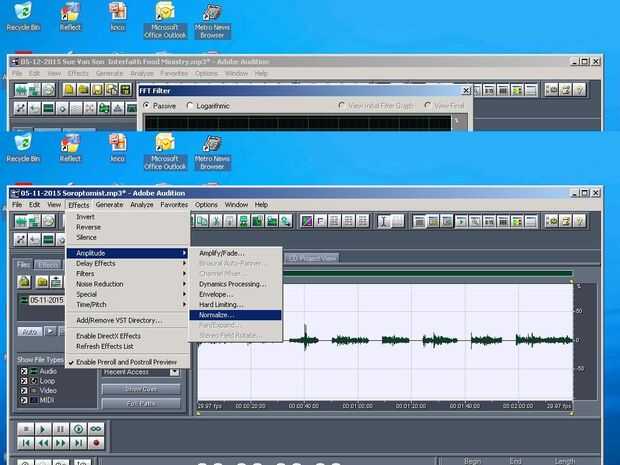Click the Open folder icon in Sue Van Son window
Screen dimensions: 620x465
coord(83,90)
